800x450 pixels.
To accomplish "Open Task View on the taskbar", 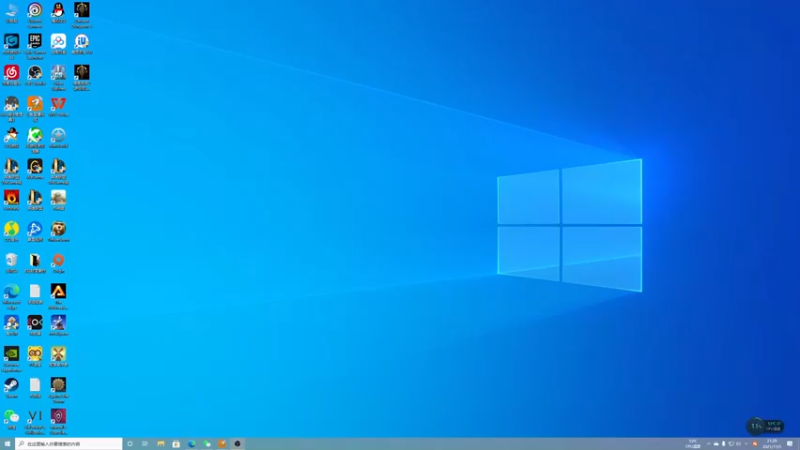I will 145,444.
